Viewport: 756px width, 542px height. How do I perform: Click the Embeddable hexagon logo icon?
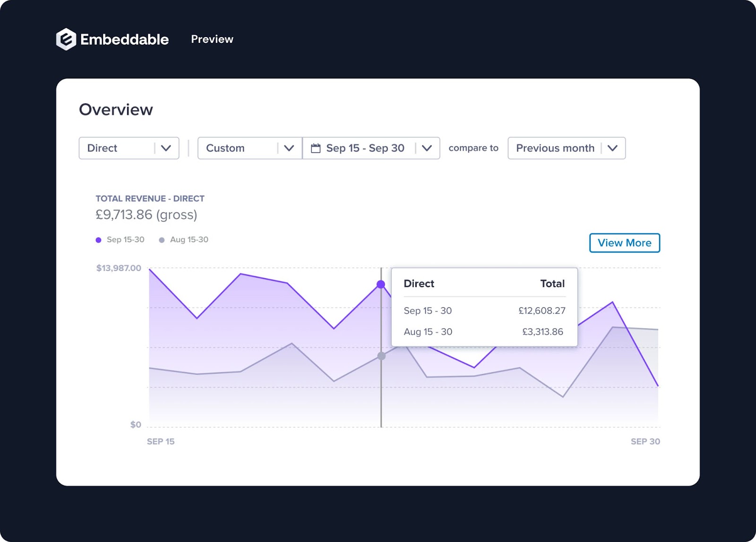point(66,39)
